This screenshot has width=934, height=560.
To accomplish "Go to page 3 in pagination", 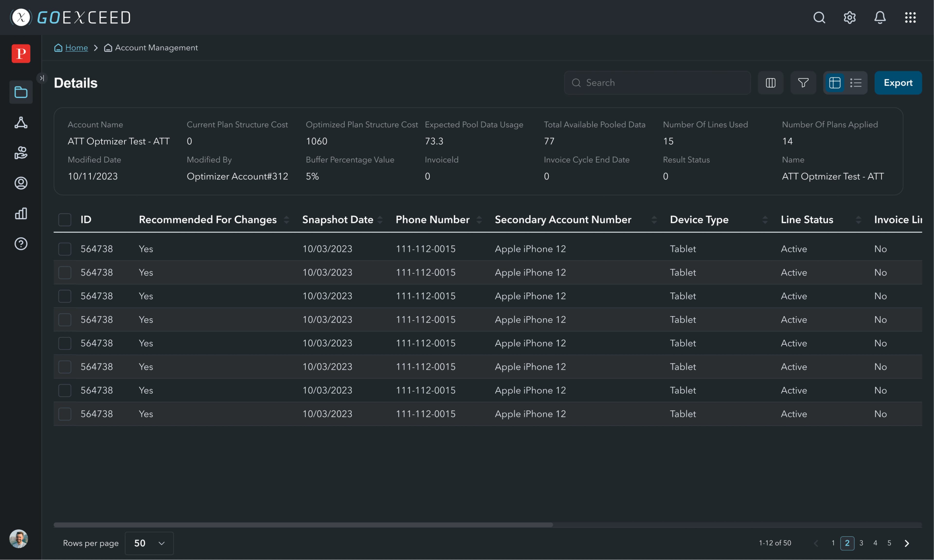I will (x=861, y=543).
